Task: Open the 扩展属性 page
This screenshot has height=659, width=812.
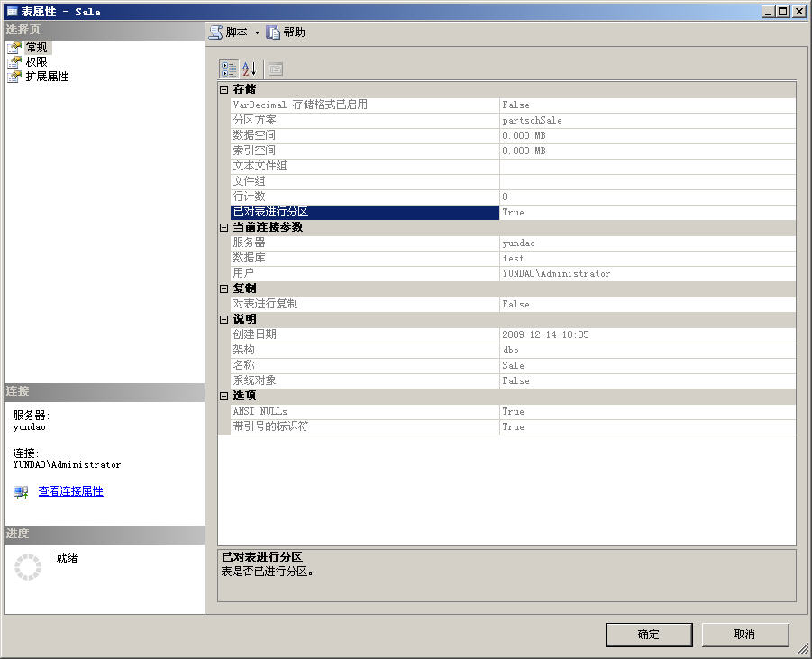Action: click(x=47, y=77)
